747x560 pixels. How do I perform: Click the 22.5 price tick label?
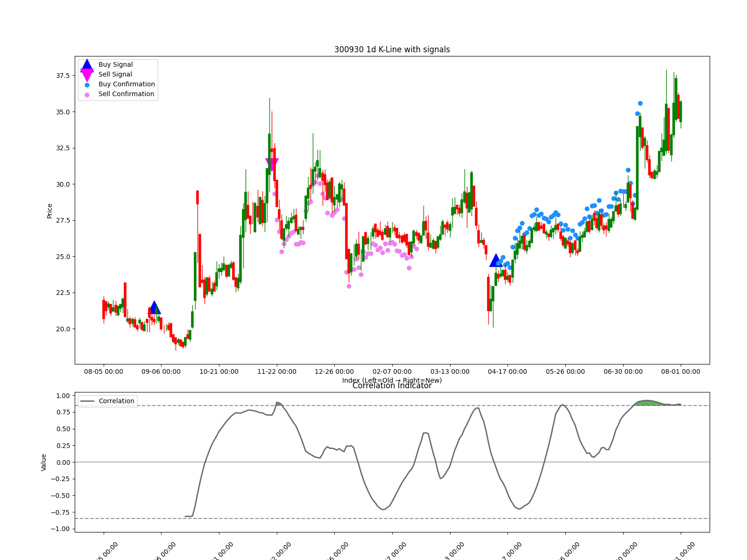click(63, 293)
